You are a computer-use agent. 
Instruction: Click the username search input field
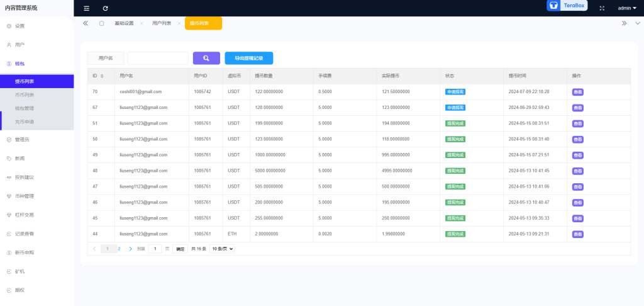158,58
